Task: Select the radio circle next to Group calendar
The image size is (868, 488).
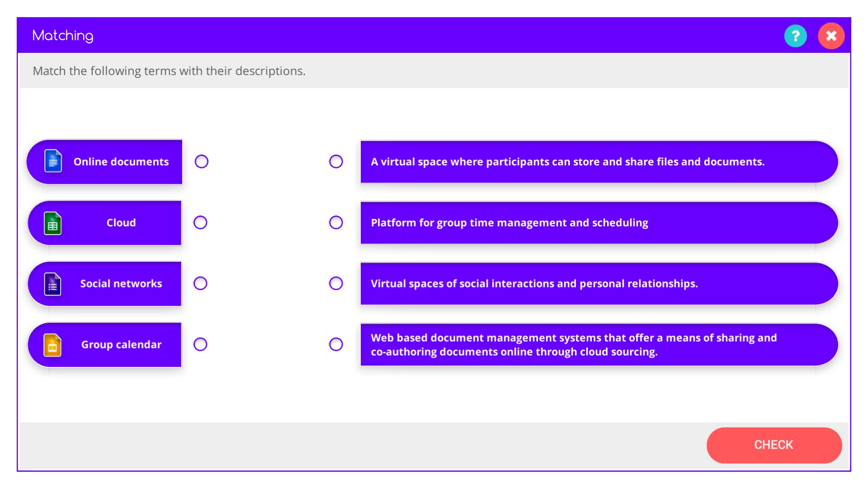Action: [200, 344]
